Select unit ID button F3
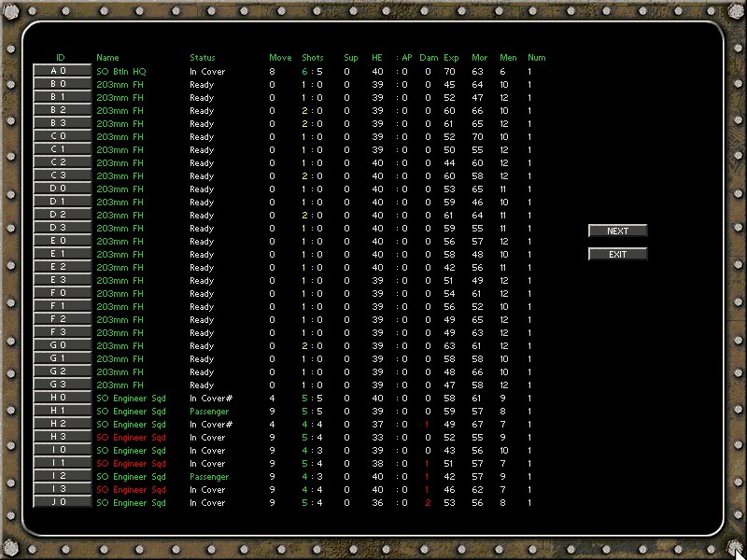 62,332
